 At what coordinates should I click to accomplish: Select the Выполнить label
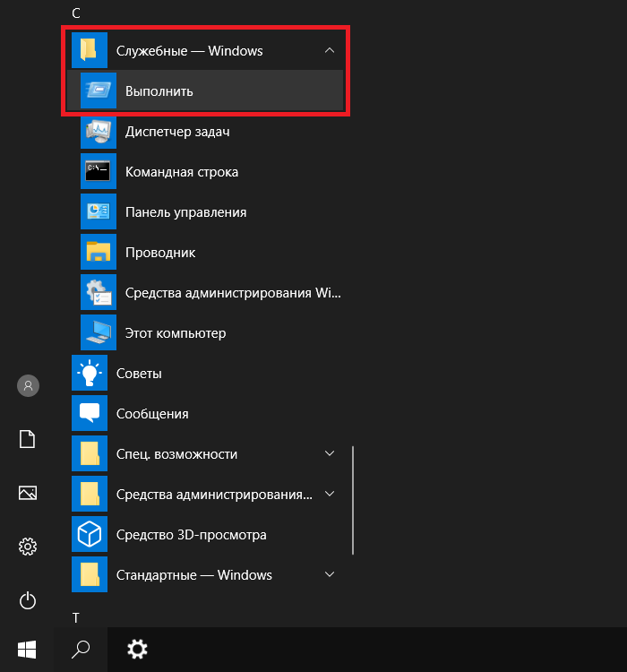(159, 91)
